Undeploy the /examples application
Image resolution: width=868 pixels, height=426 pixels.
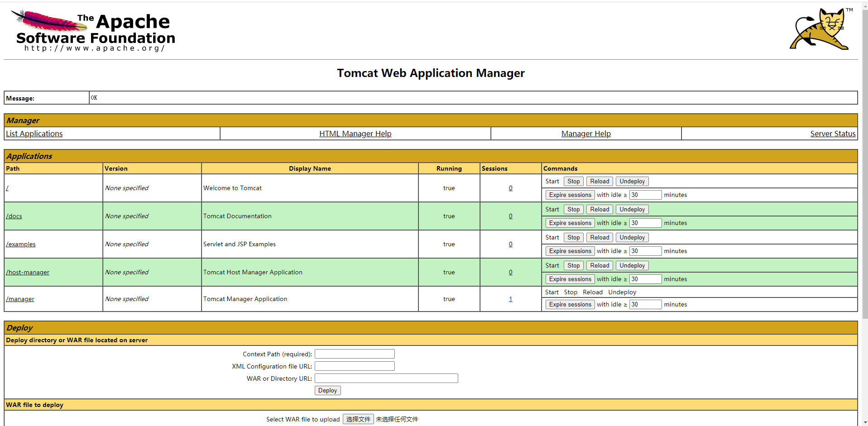tap(632, 237)
